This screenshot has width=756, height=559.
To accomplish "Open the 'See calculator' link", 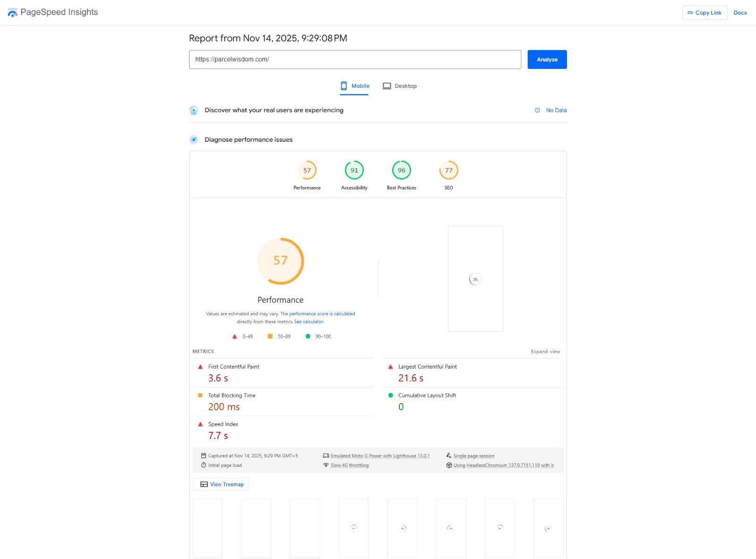I will (x=309, y=322).
